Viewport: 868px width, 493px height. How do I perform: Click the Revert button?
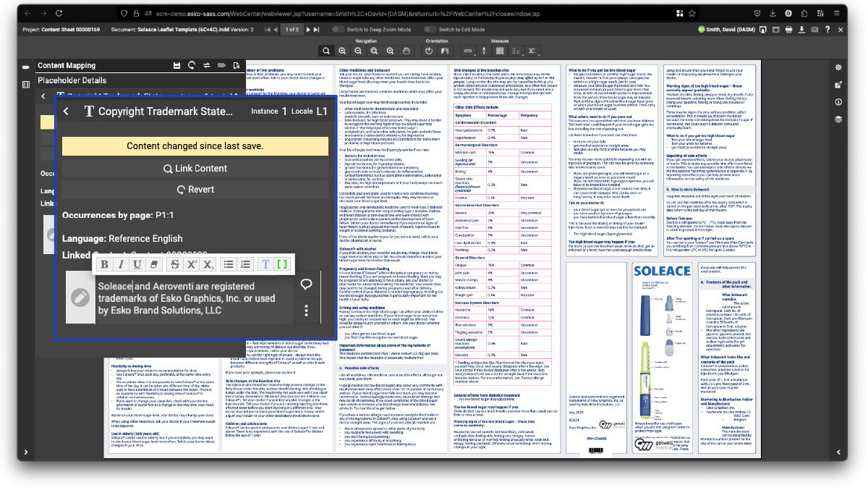coord(195,190)
